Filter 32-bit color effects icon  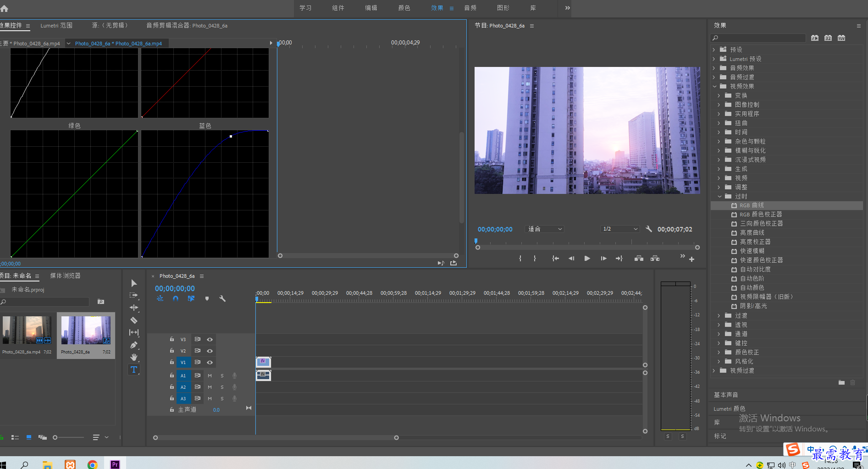(828, 38)
